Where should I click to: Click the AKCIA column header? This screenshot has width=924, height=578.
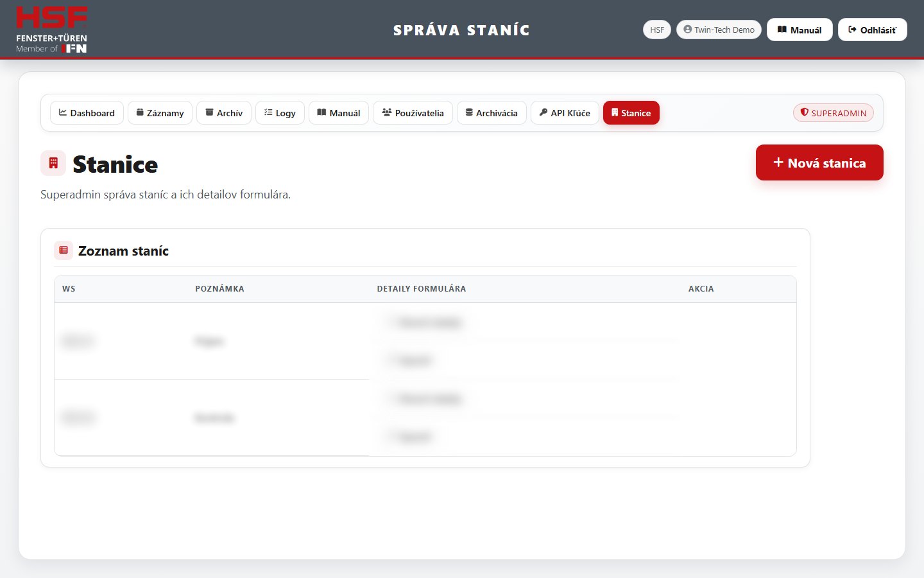[701, 289]
